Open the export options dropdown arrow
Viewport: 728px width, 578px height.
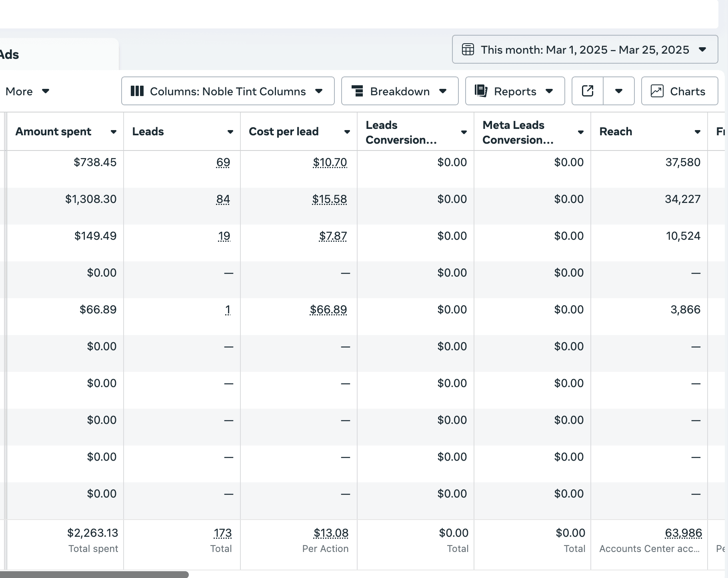[618, 91]
